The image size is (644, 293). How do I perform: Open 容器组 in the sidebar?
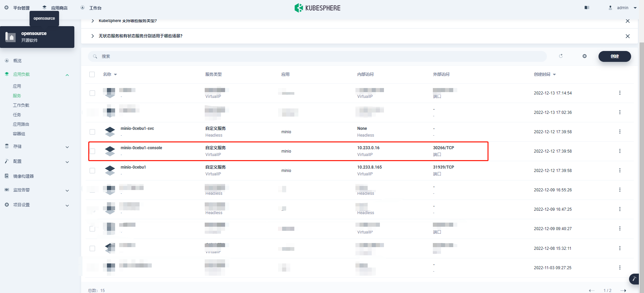[x=19, y=134]
